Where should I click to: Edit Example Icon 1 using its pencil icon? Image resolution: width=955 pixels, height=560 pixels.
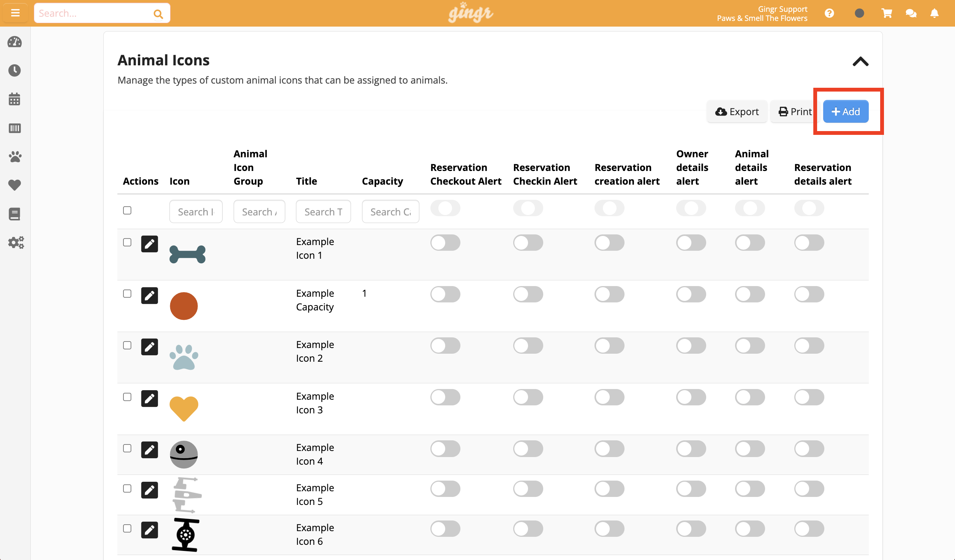[x=149, y=244]
